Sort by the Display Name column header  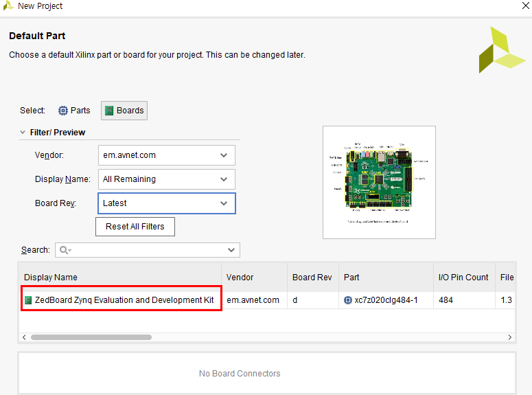point(119,277)
